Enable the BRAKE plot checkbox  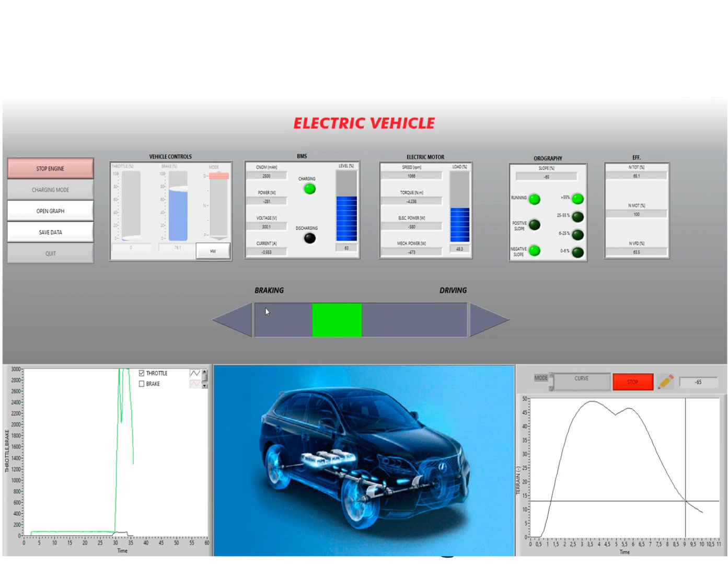click(142, 384)
